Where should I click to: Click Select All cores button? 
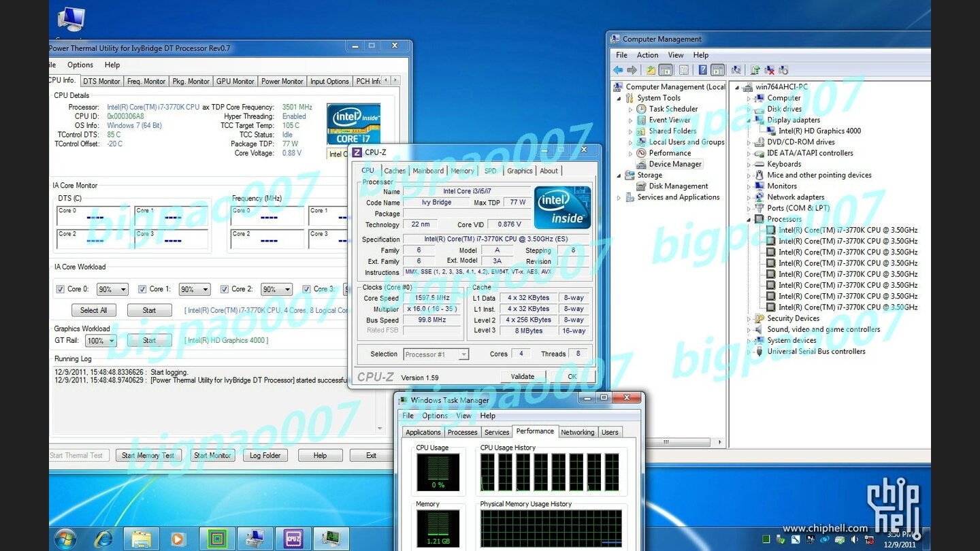(x=94, y=310)
